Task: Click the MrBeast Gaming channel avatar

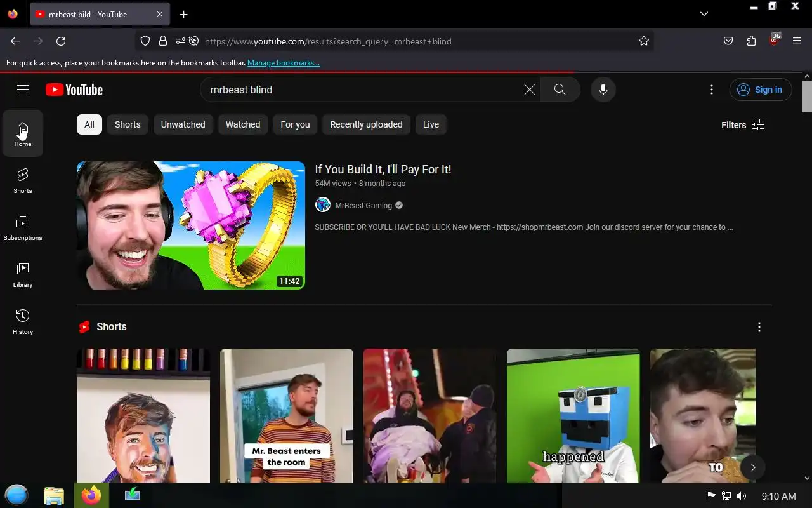Action: pyautogui.click(x=323, y=204)
